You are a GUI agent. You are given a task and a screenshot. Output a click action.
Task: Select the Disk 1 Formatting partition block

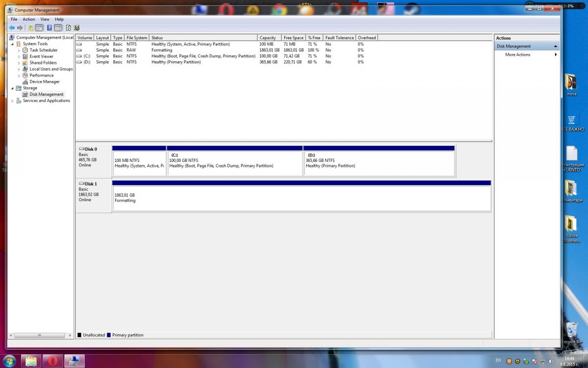(x=302, y=198)
